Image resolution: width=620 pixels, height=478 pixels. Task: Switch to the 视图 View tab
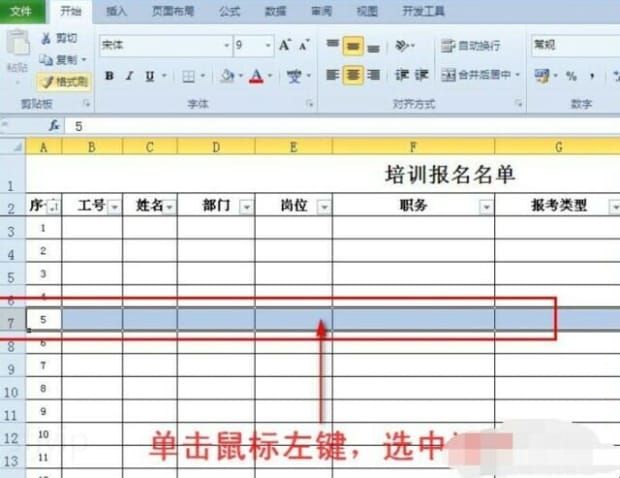(x=367, y=11)
